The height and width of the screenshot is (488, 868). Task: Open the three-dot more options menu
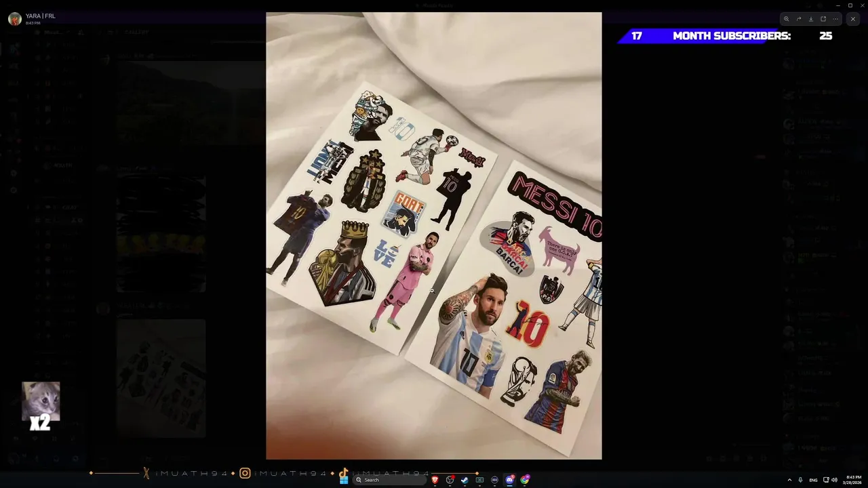(x=835, y=19)
